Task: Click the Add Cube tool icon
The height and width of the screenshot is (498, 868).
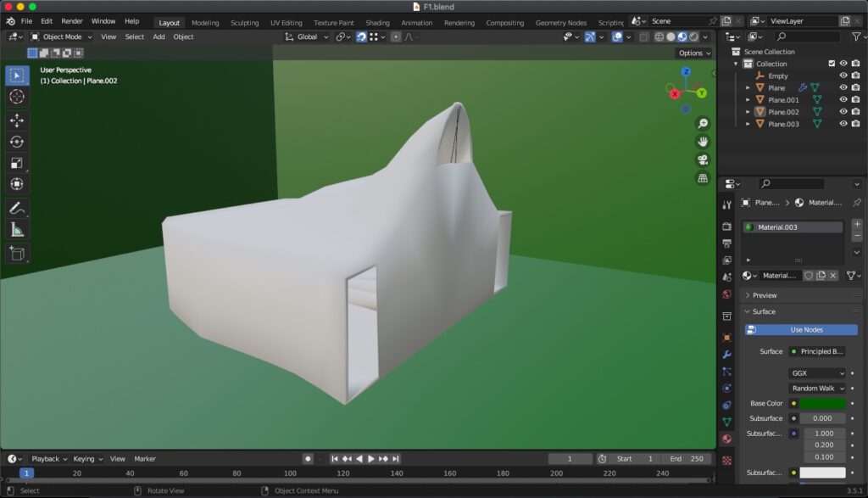Action: 17,253
